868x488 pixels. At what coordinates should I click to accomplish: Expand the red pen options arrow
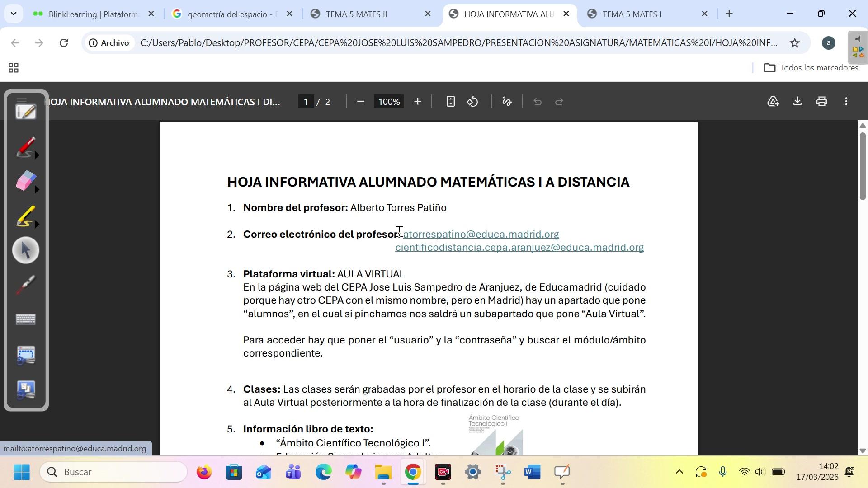37,155
